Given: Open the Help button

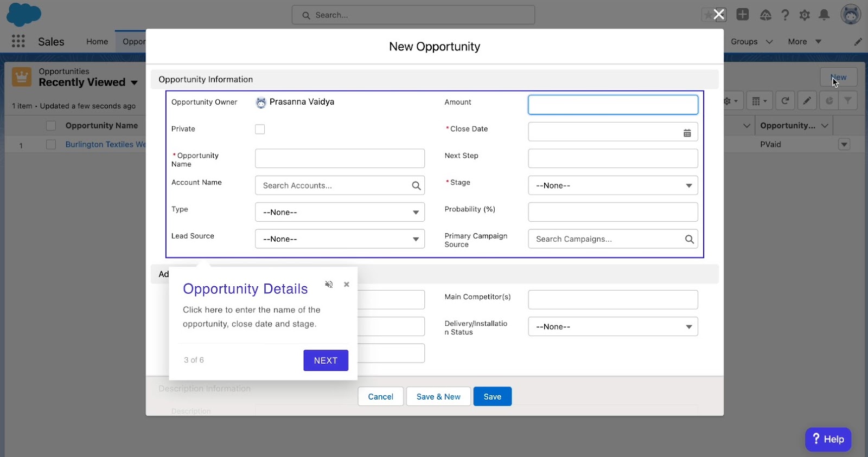Looking at the screenshot, I should pos(828,439).
